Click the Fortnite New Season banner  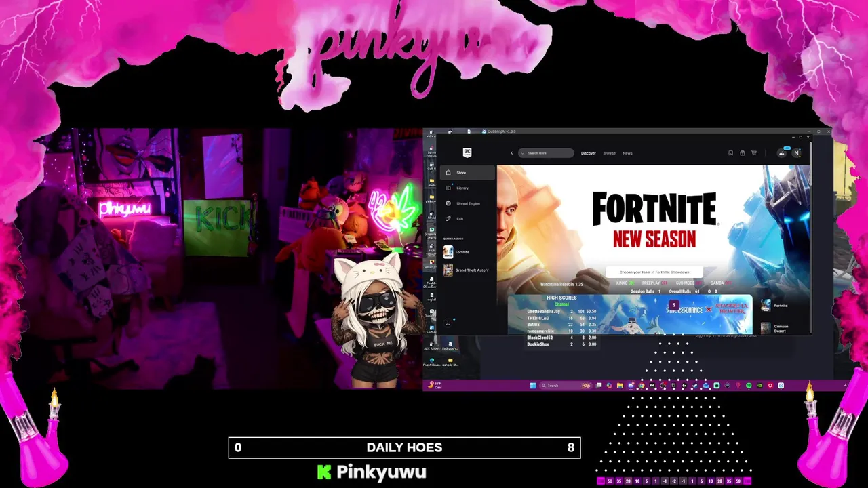(654, 220)
